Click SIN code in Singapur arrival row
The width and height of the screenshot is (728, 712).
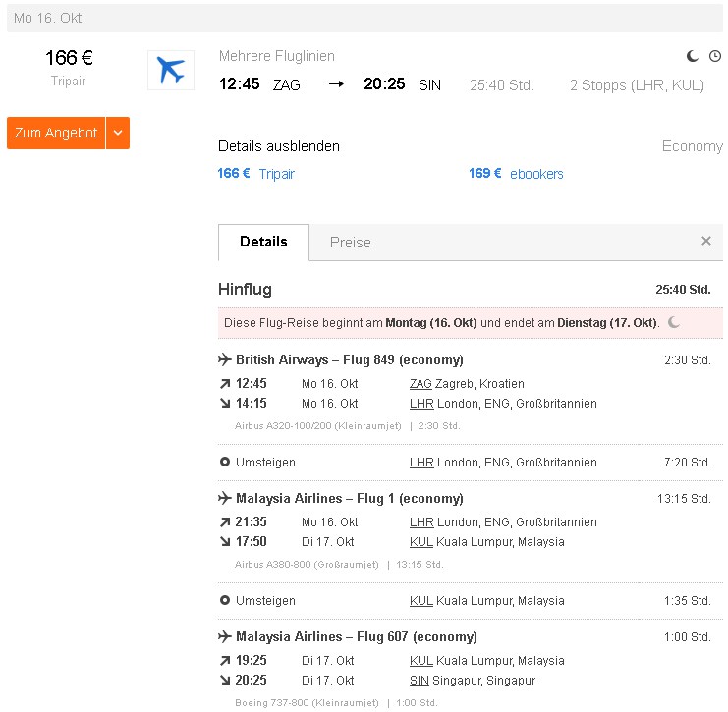(x=420, y=681)
